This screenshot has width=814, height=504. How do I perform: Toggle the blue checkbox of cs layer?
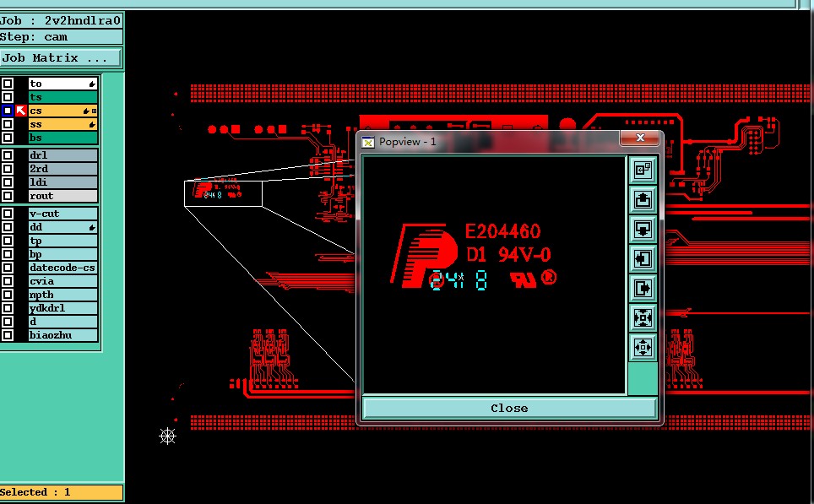pyautogui.click(x=8, y=111)
